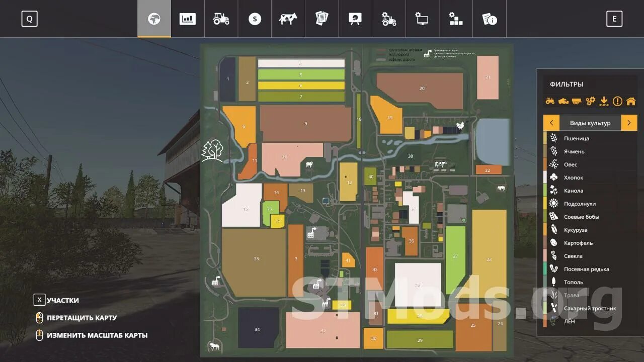
Task: Click Перетащить карту hint
Action: point(82,318)
